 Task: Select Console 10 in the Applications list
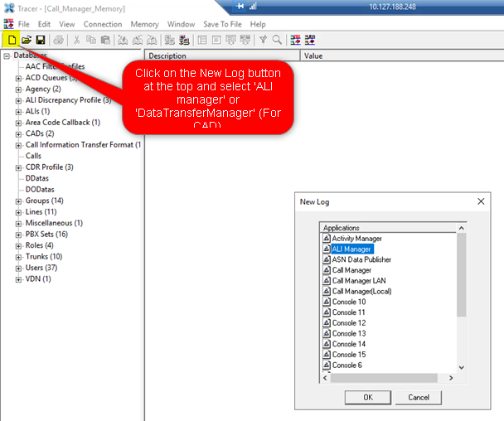click(x=349, y=302)
